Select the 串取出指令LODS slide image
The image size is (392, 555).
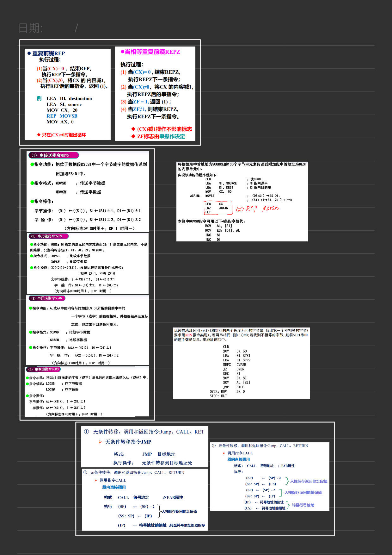tap(87, 392)
